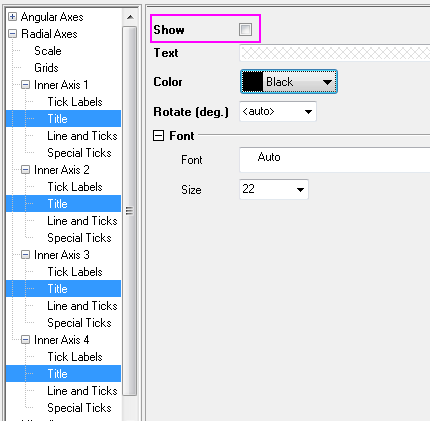Click the Font name field showing Auto
430x421 pixels.
point(335,160)
